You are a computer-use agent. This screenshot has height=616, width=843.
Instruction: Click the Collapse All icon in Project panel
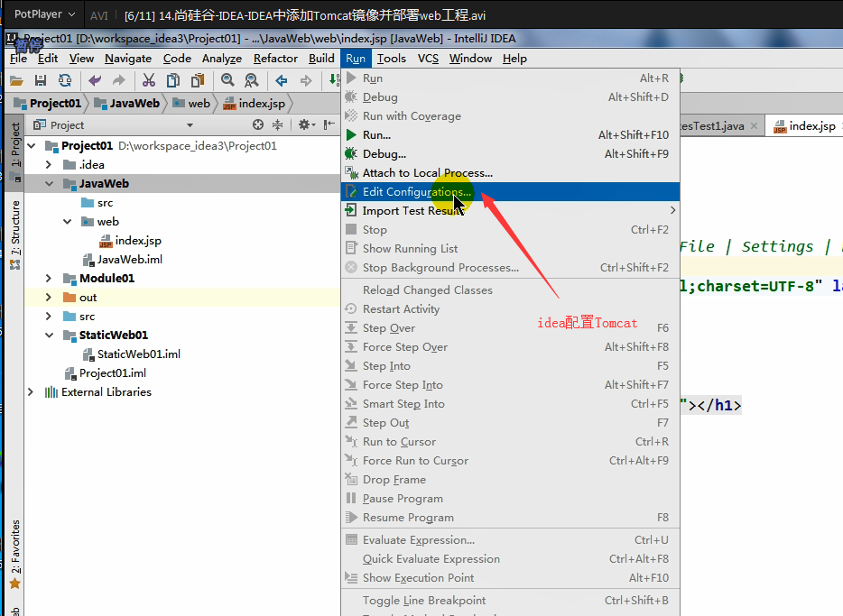277,124
